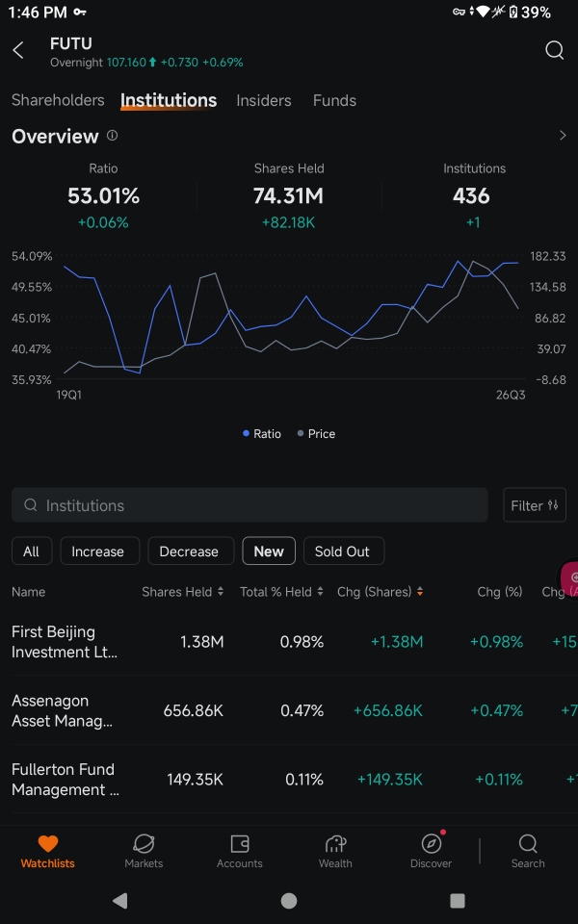Tap the +0.06% ratio change value
This screenshot has width=578, height=924.
[103, 222]
